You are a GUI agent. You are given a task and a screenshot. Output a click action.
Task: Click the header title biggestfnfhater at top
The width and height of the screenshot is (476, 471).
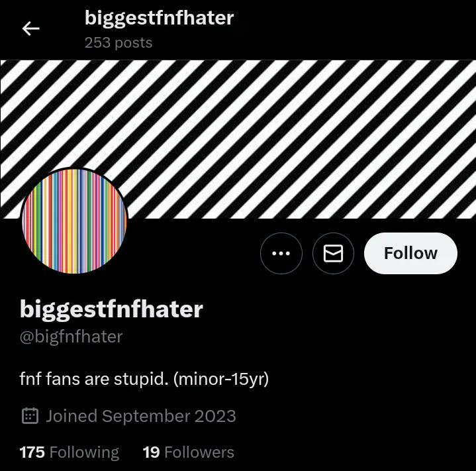pyautogui.click(x=159, y=18)
